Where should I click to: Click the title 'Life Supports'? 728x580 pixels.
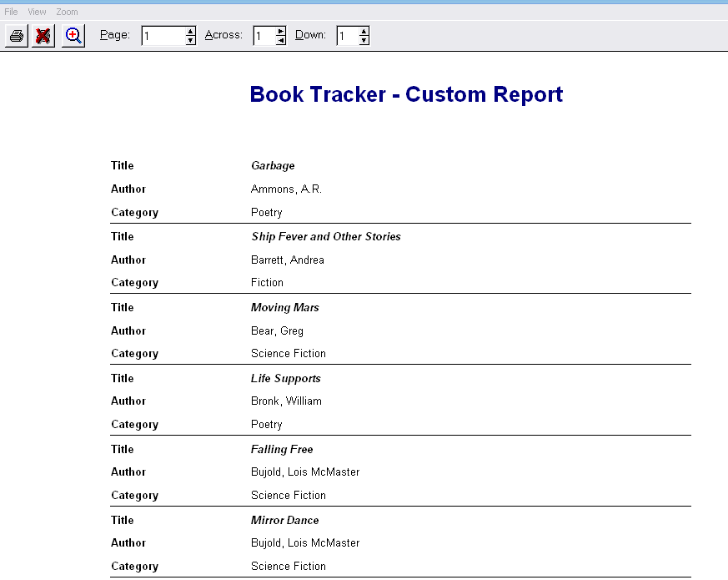point(286,379)
